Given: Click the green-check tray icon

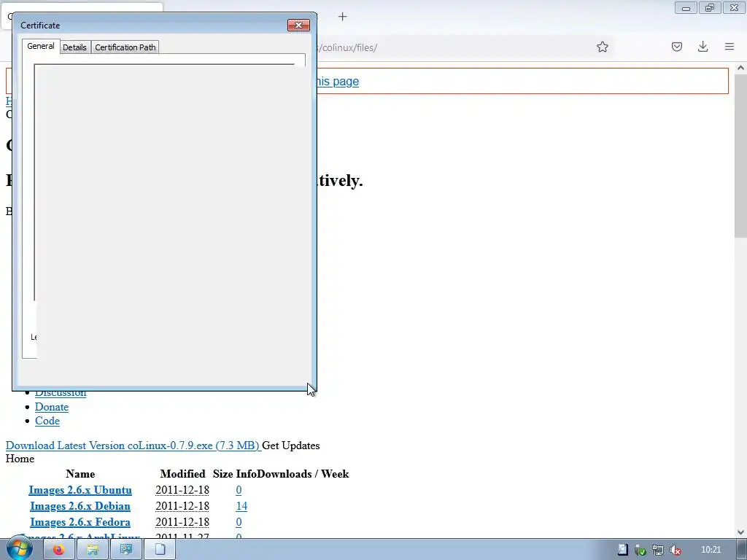Looking at the screenshot, I should [x=640, y=550].
